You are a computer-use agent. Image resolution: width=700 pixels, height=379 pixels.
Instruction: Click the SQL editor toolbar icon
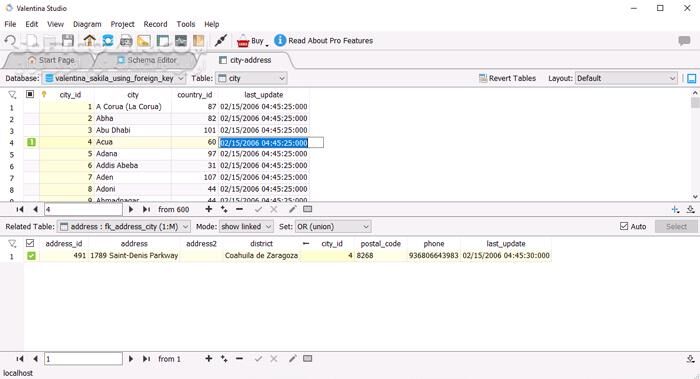126,41
